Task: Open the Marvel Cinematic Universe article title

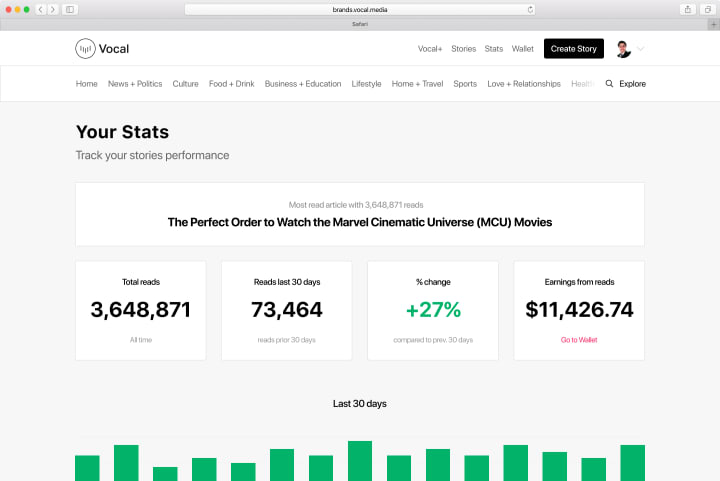Action: [360, 222]
